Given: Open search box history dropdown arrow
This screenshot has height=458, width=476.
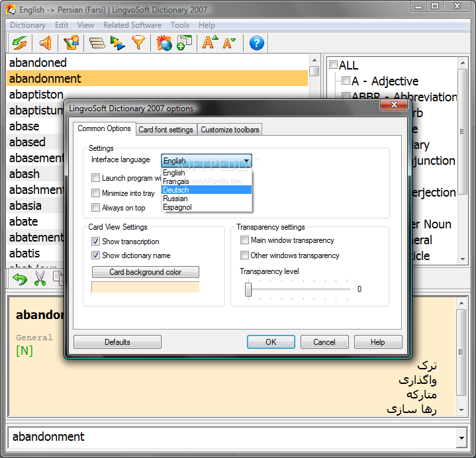Looking at the screenshot, I should [461, 437].
